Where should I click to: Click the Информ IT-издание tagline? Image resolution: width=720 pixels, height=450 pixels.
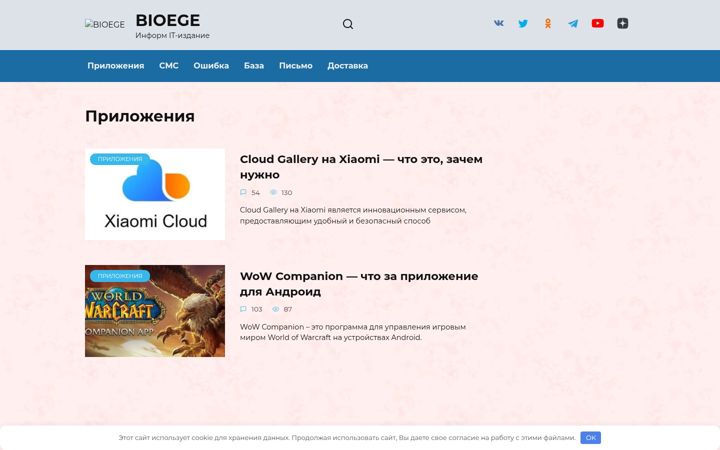(172, 35)
